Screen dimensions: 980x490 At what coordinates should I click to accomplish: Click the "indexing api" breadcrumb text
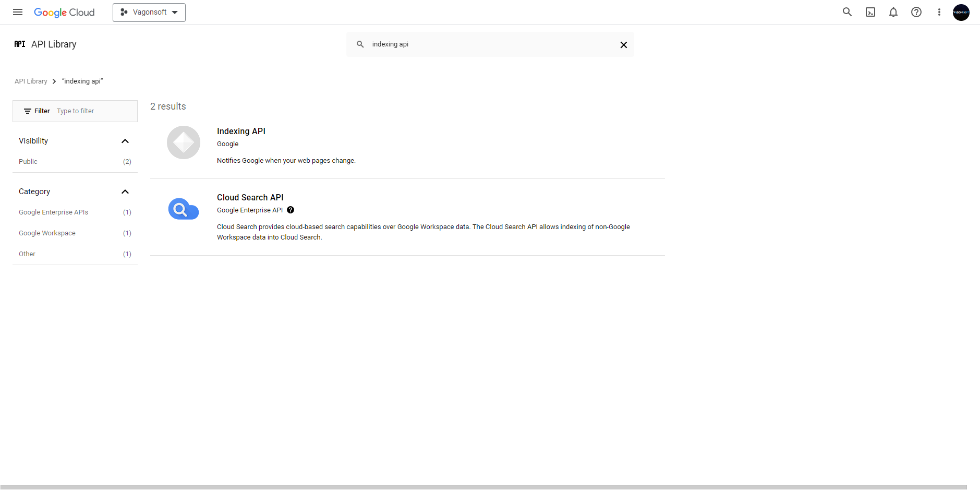pos(82,81)
